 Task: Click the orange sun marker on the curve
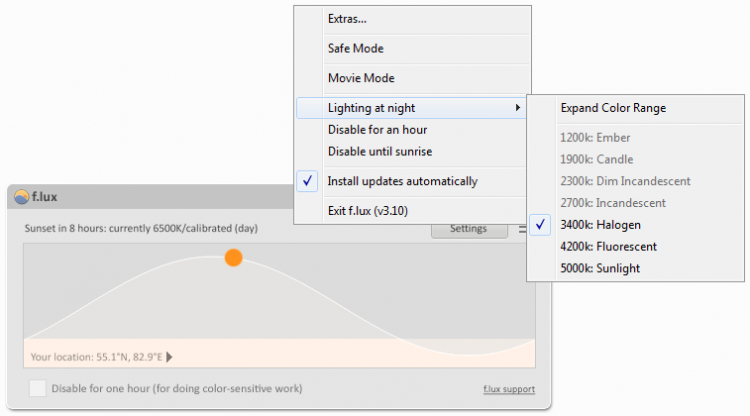coord(233,258)
